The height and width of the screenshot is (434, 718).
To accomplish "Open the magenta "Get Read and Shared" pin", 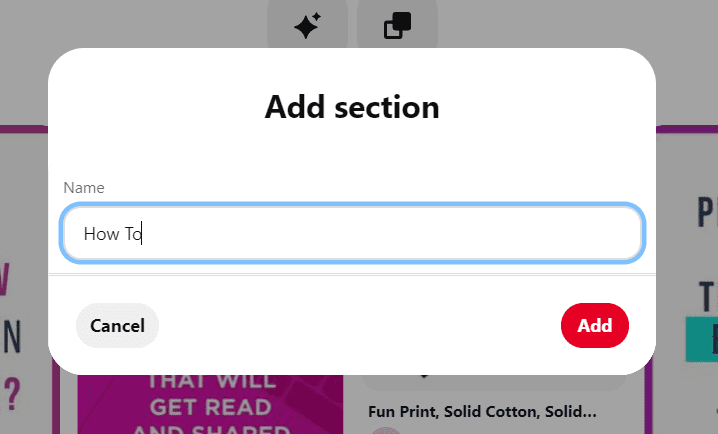I will click(x=210, y=404).
